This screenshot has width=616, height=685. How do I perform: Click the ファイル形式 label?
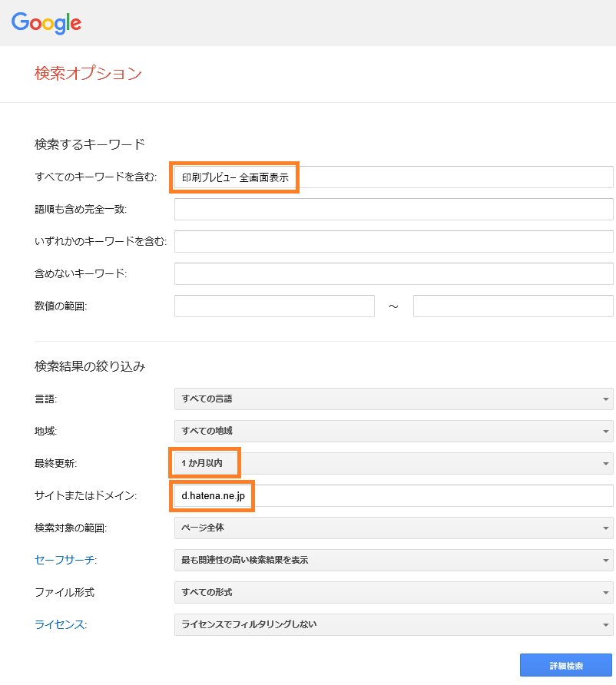pos(65,592)
